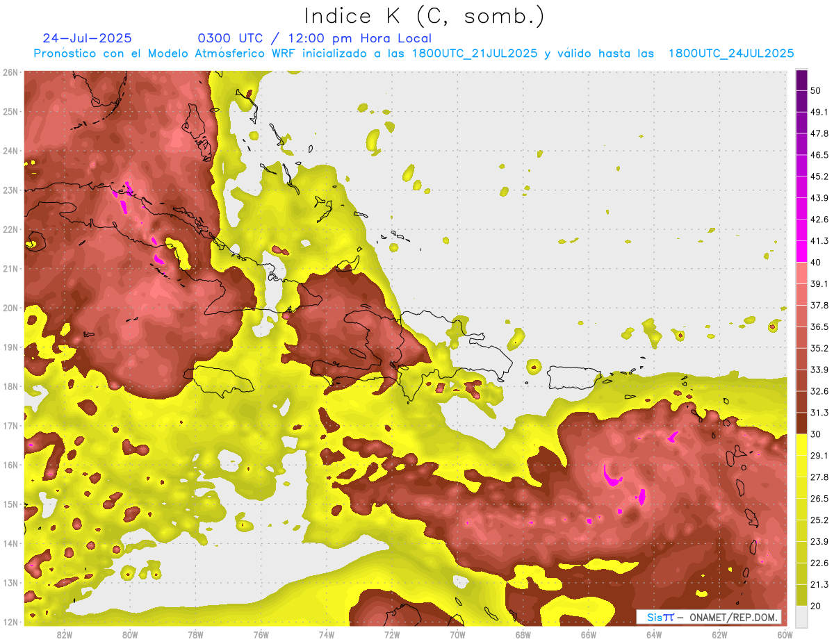Viewport: 834px width, 644px height.
Task: Click the "16N" latitude label
Action: [x=10, y=465]
